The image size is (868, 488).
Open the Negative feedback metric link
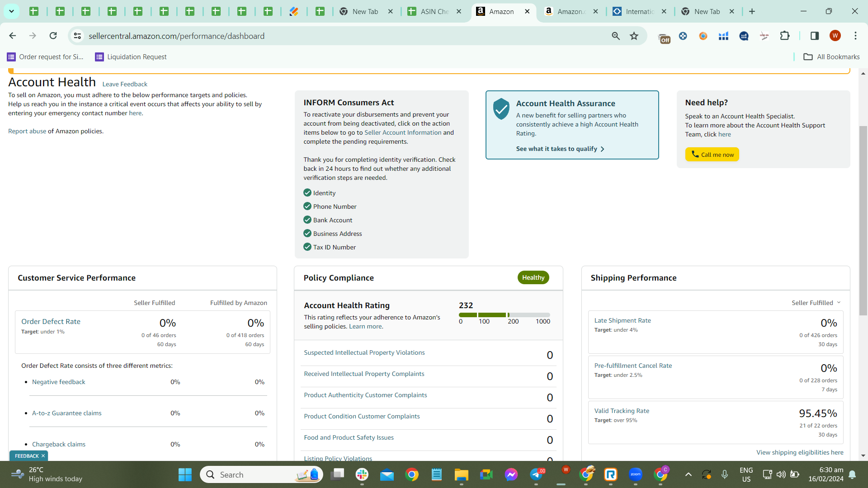pyautogui.click(x=58, y=382)
